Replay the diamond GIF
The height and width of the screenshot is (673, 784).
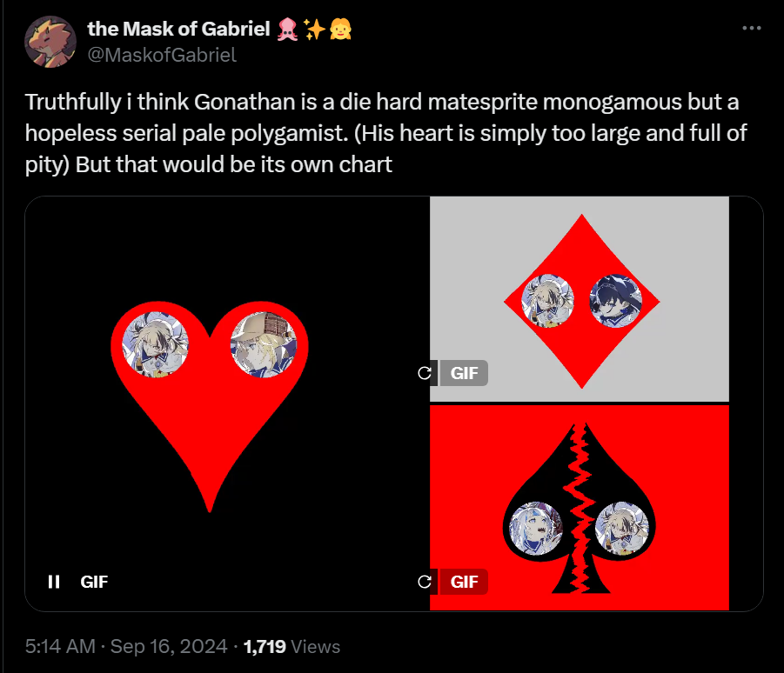click(x=425, y=373)
